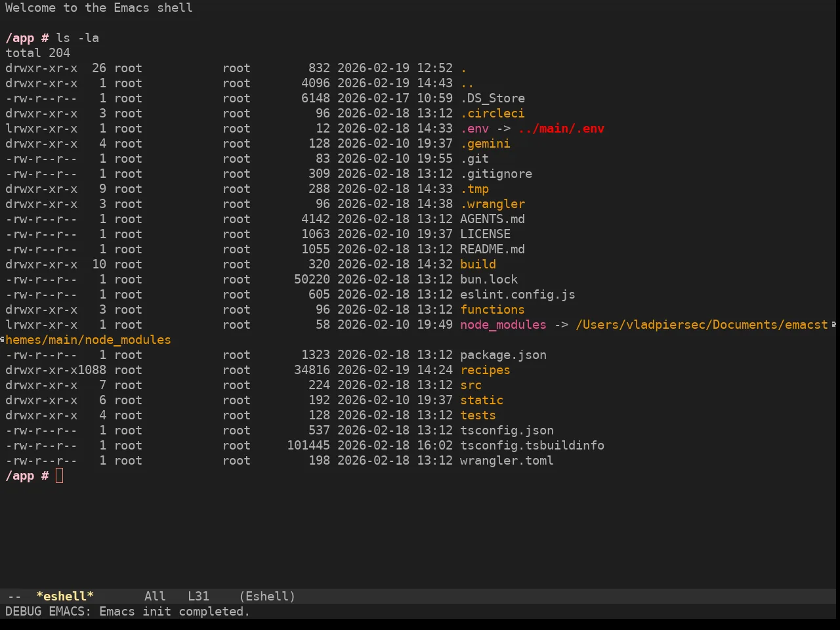This screenshot has width=840, height=630.
Task: Click the node_modules symlink name
Action: pyautogui.click(x=503, y=325)
